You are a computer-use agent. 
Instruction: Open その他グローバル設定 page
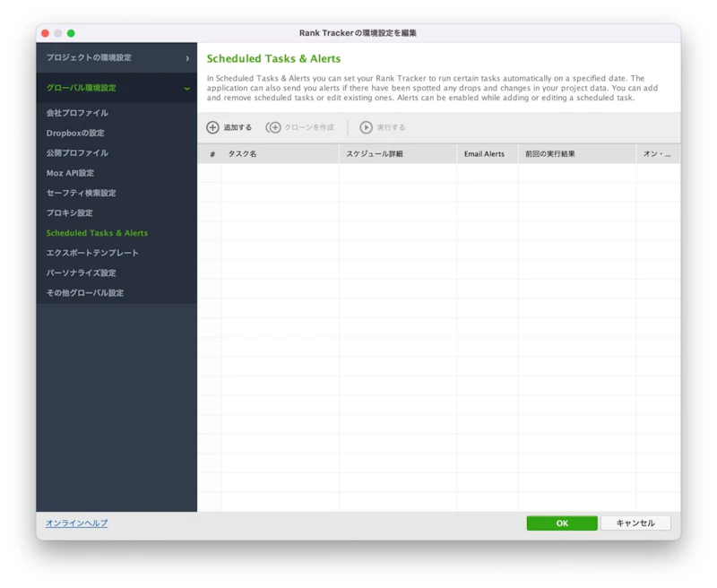(x=85, y=293)
